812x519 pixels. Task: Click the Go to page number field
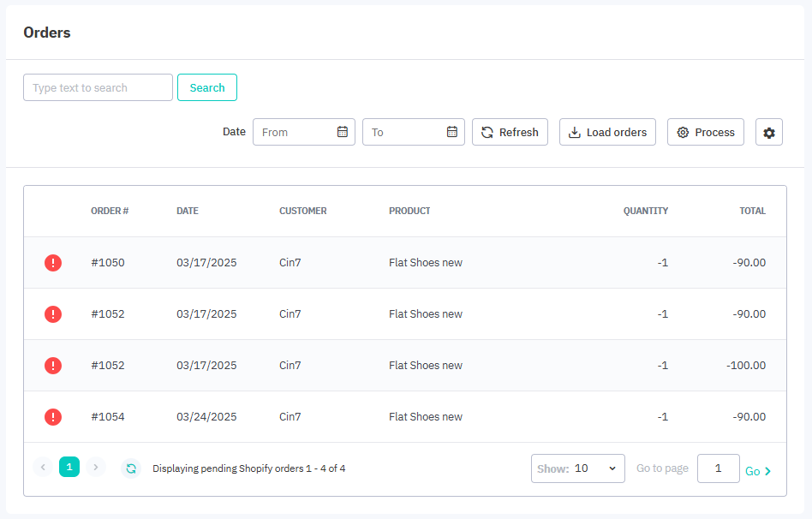[718, 468]
